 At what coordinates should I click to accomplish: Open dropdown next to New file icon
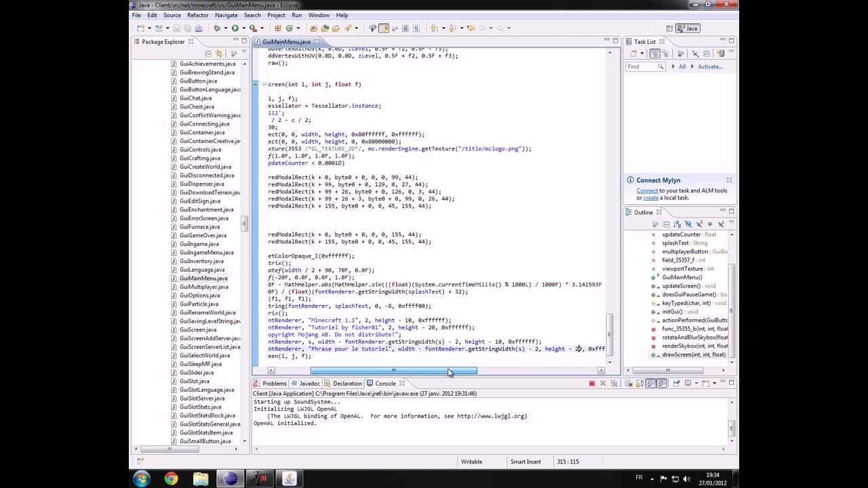point(149,28)
